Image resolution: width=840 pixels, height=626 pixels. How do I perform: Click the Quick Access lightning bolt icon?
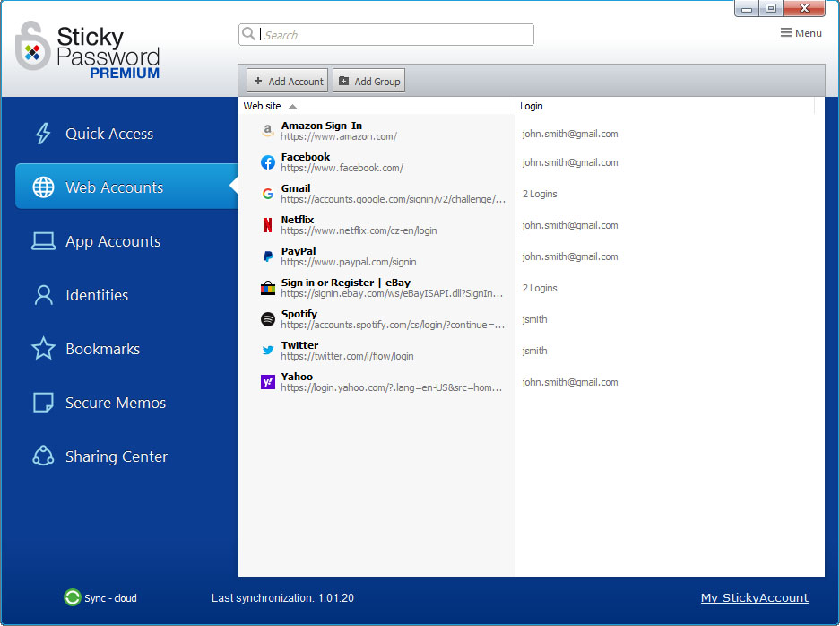coord(43,134)
